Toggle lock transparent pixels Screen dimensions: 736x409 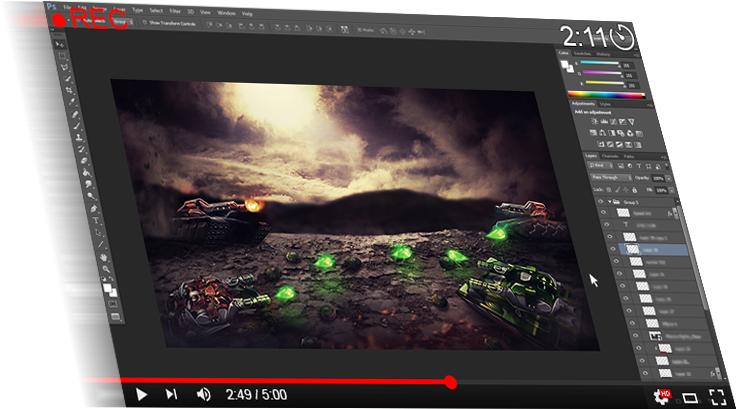pos(609,190)
